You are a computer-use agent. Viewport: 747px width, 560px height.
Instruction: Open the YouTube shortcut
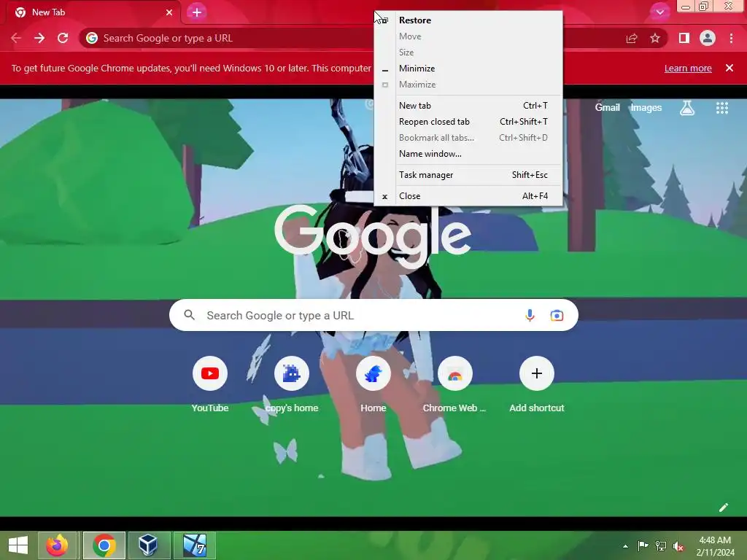tap(210, 384)
